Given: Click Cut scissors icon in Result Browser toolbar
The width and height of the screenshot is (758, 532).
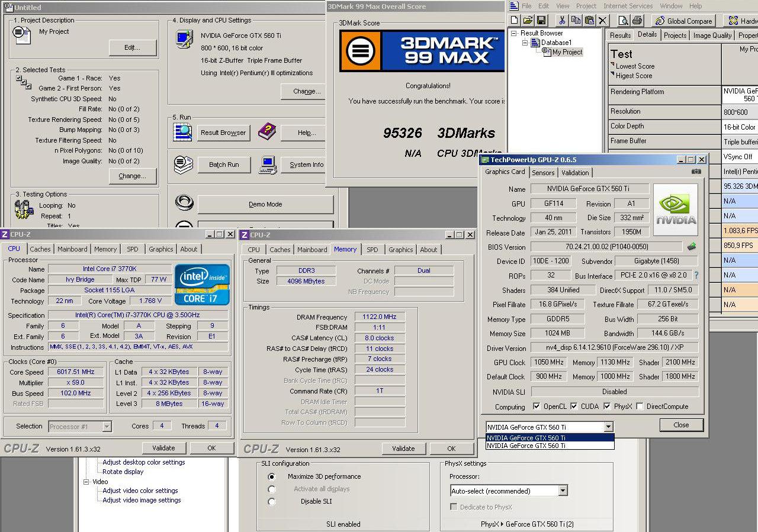Looking at the screenshot, I should pos(563,21).
